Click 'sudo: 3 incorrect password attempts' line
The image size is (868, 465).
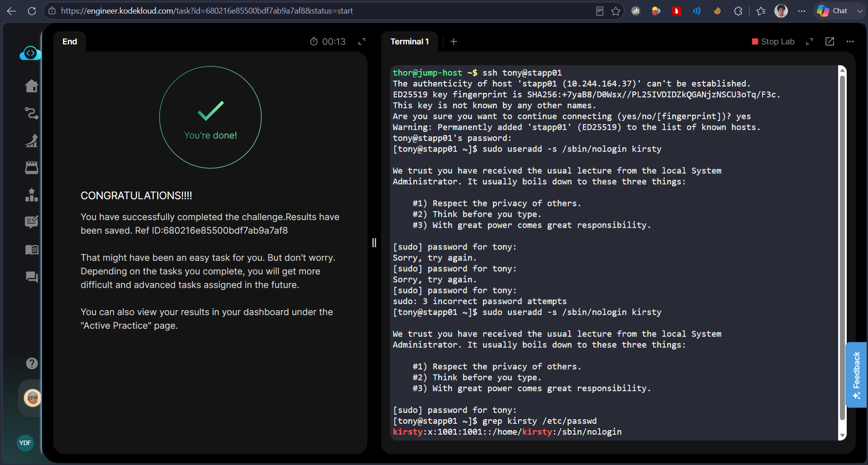479,302
